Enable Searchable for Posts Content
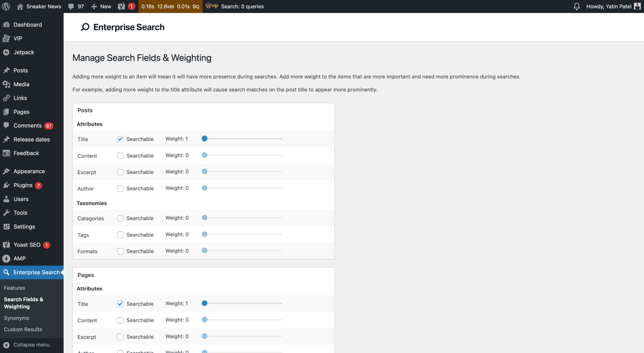This screenshot has width=644, height=353. (120, 156)
